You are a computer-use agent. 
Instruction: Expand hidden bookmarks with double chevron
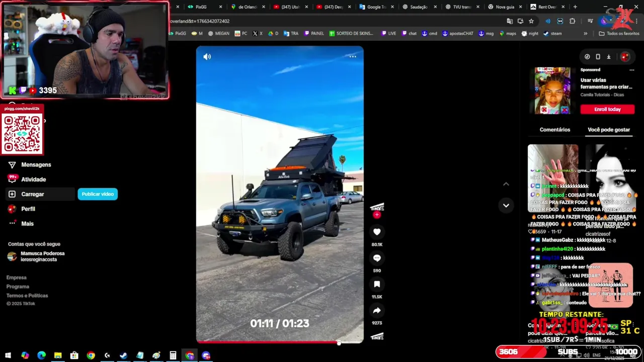(585, 34)
